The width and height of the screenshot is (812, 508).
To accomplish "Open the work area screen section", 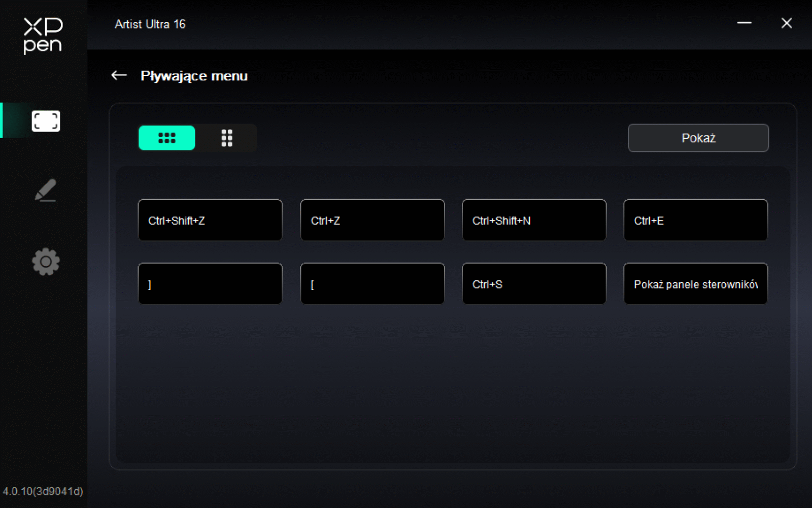I will coord(46,121).
